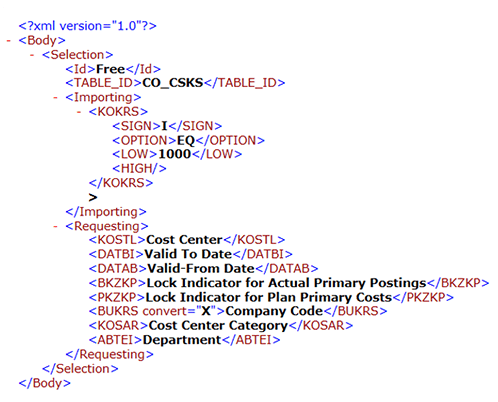Click the convert="X" attribute on BUKRS
The height and width of the screenshot is (402, 498).
[x=180, y=311]
